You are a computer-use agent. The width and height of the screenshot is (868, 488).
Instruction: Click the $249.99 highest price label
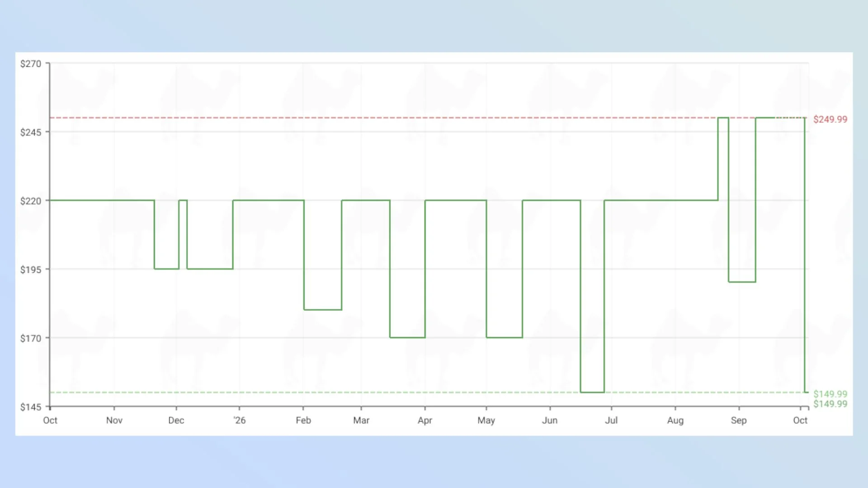click(830, 119)
